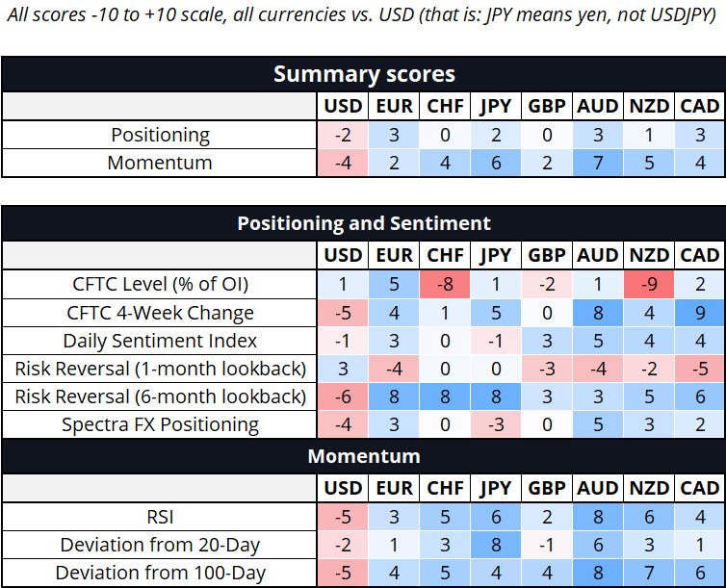Image resolution: width=726 pixels, height=588 pixels.
Task: Click the RSI row label
Action: (160, 517)
